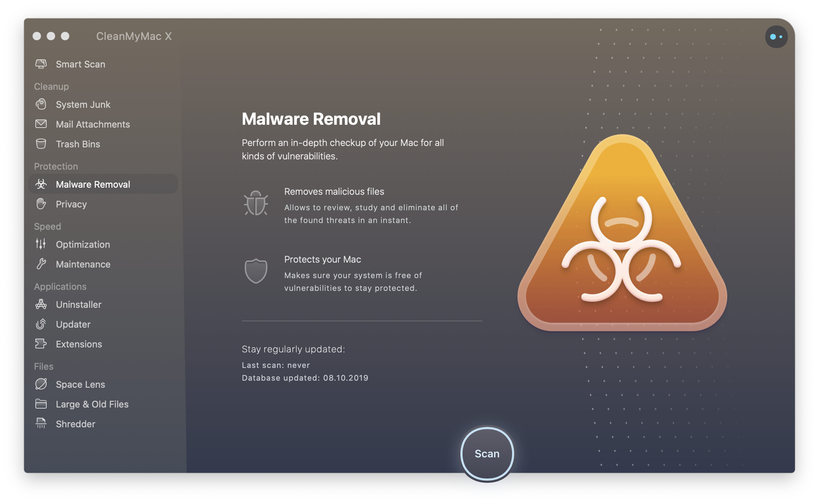
Task: Open the Privacy protection section
Action: (x=70, y=204)
